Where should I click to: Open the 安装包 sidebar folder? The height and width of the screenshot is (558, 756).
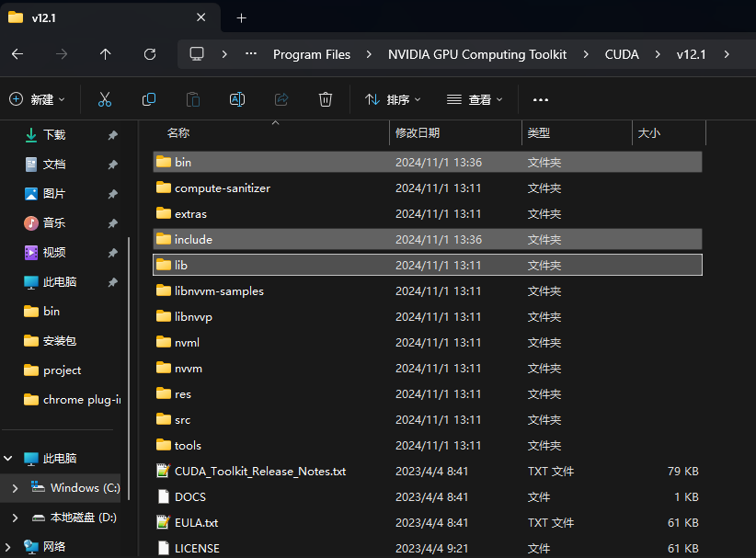61,341
